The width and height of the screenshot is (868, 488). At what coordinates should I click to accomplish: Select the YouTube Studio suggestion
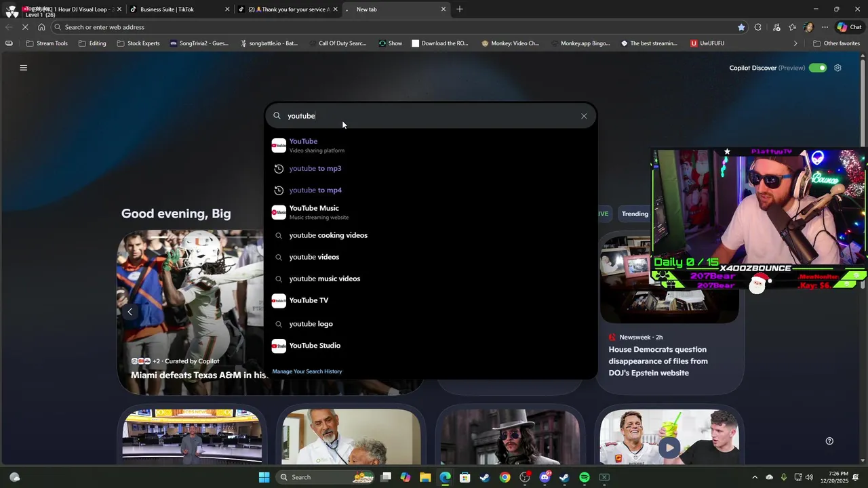[x=431, y=346]
